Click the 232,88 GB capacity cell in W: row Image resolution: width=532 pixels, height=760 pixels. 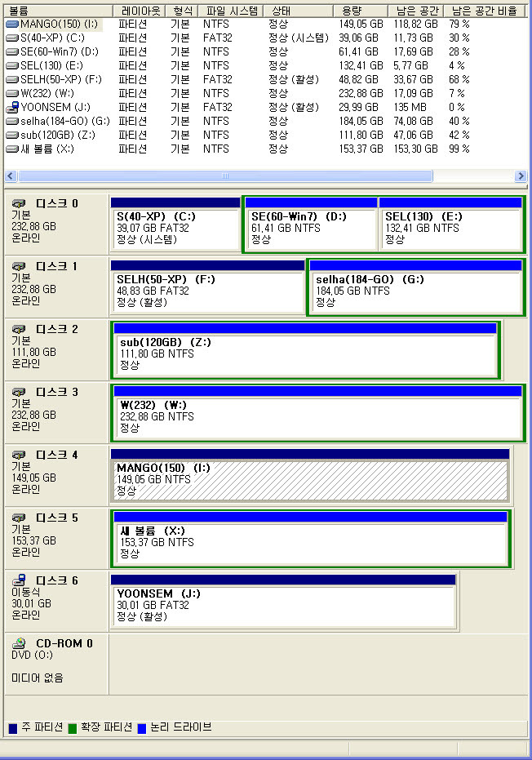pyautogui.click(x=361, y=93)
